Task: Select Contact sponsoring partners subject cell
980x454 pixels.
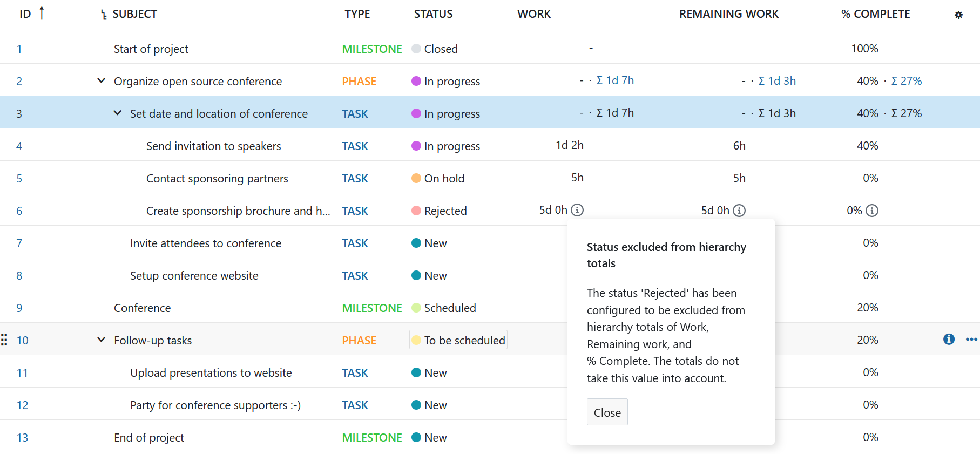Action: point(217,179)
